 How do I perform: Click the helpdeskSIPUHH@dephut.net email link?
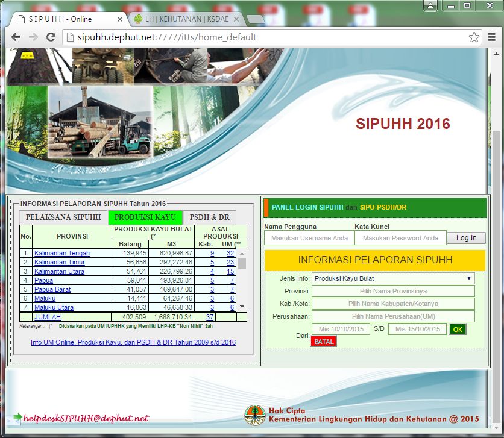click(x=86, y=418)
